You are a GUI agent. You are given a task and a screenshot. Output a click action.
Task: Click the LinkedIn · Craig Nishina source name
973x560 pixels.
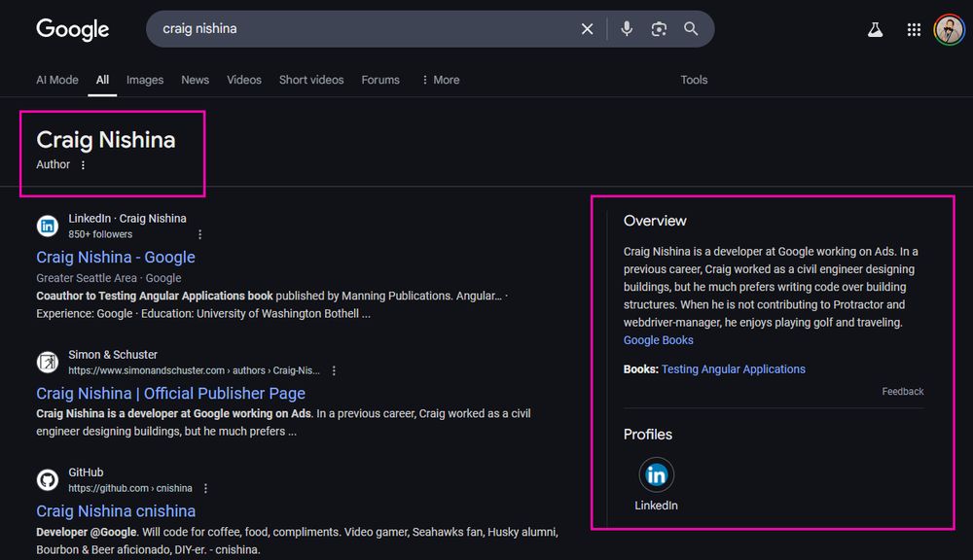(x=127, y=219)
